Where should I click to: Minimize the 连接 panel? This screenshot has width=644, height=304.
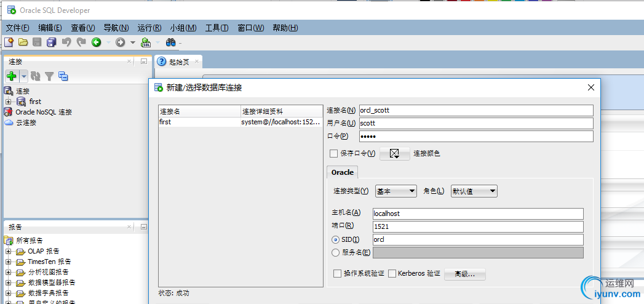(x=144, y=61)
